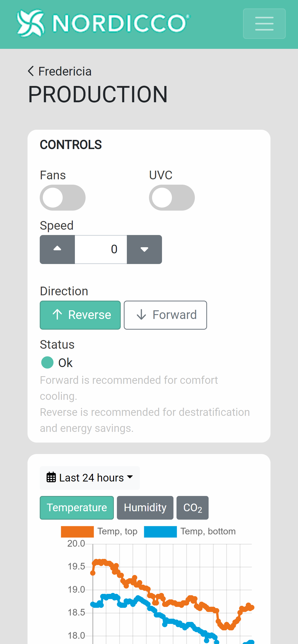Select the Temperature chart tab
This screenshot has width=298, height=644.
pos(77,508)
